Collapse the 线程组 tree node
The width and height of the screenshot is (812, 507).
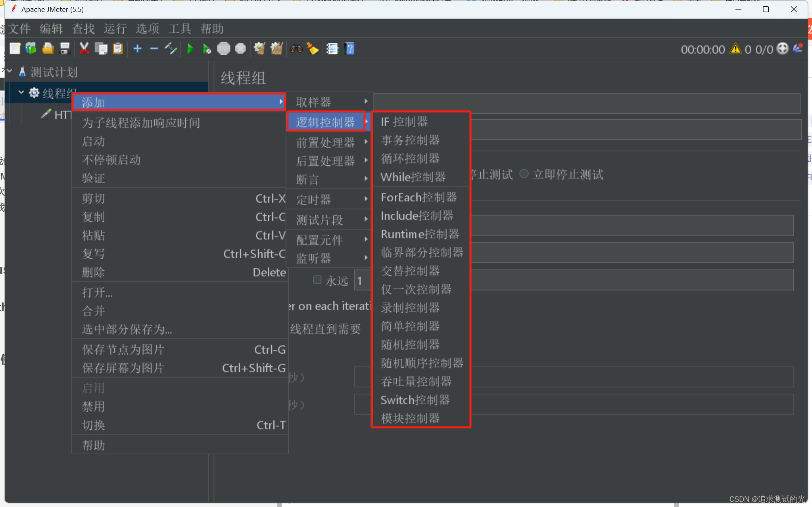click(21, 92)
